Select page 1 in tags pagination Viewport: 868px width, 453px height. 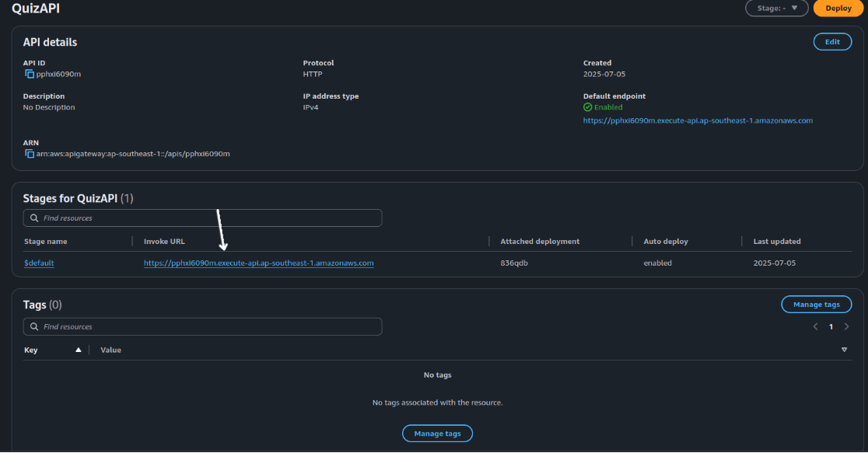coord(831,327)
